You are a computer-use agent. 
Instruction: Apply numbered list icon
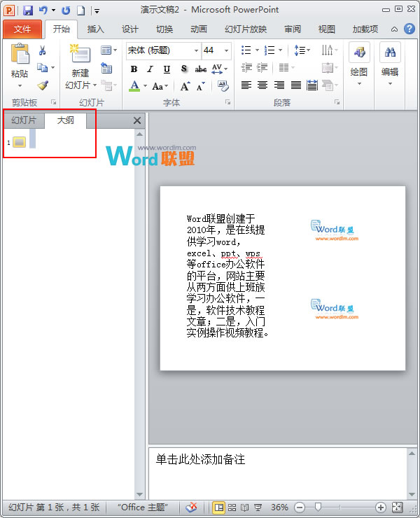pos(269,50)
